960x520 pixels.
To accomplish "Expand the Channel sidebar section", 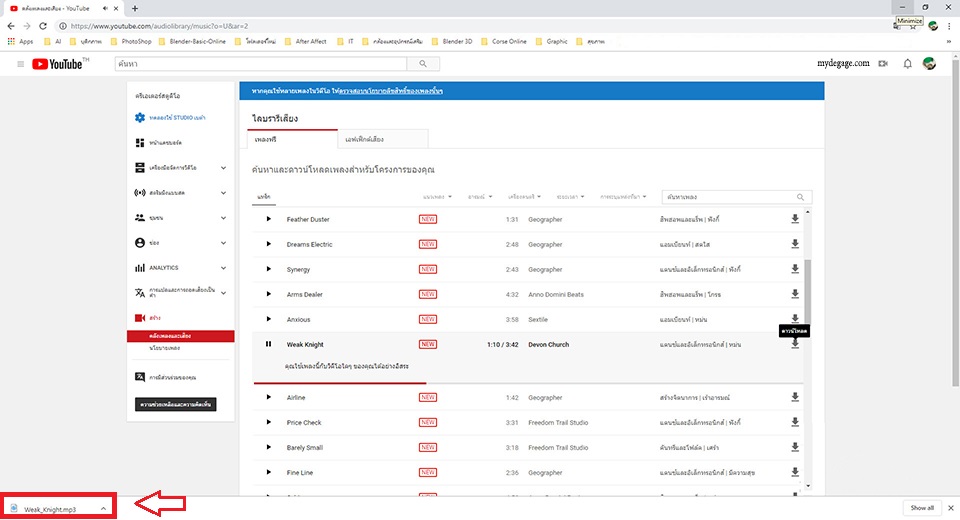I will tap(223, 243).
